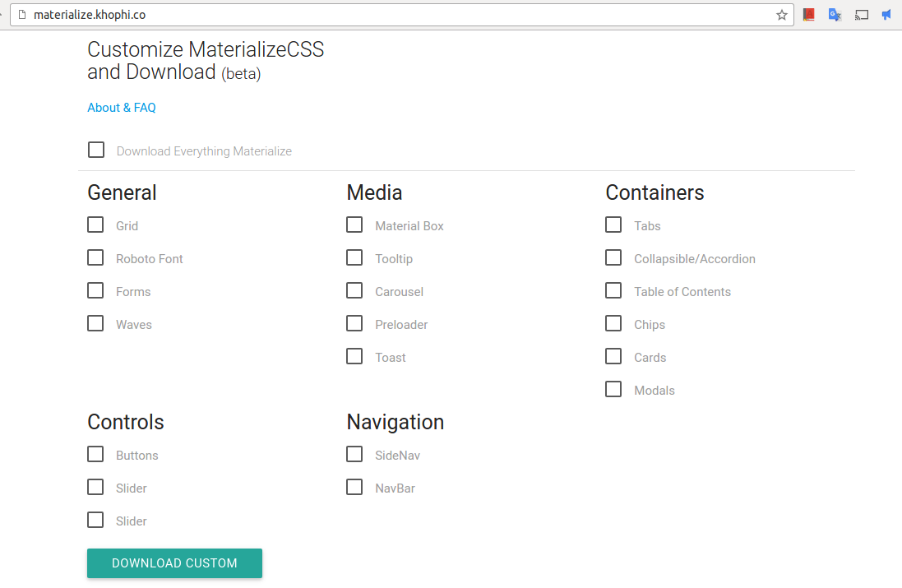
Task: Check the Download Everything Materialize box
Action: click(96, 150)
